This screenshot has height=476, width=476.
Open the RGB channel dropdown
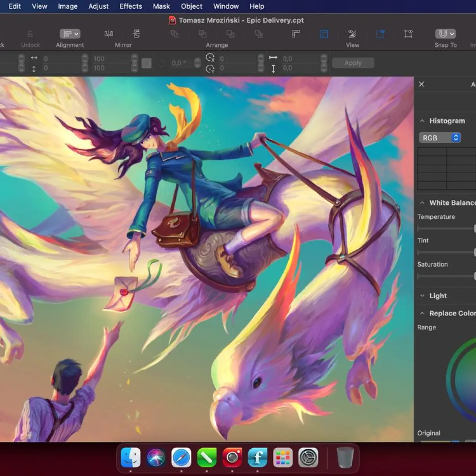(440, 138)
